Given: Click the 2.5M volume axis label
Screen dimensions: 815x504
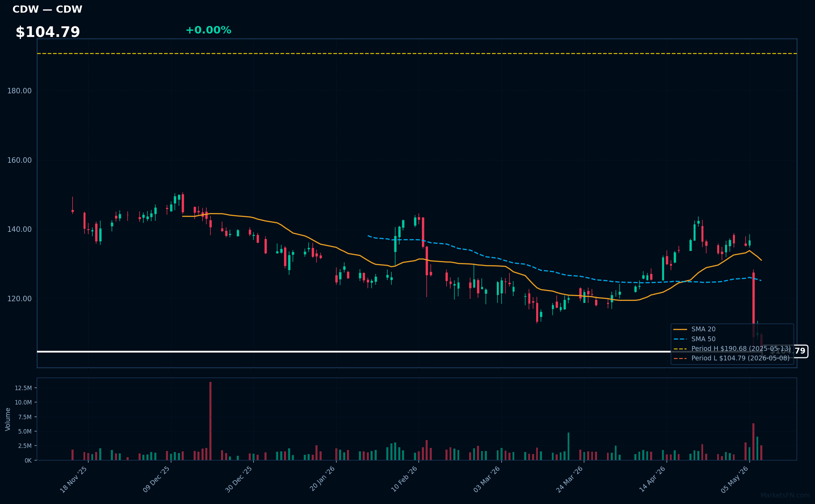Looking at the screenshot, I should click(25, 446).
